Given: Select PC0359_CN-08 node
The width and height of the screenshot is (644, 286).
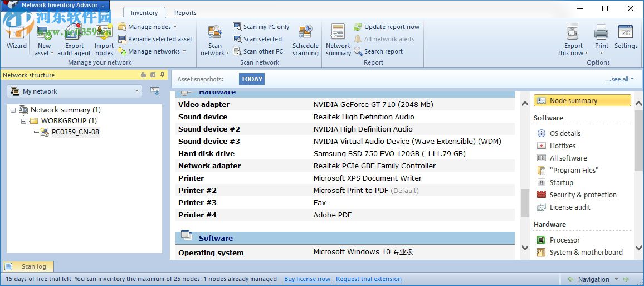Looking at the screenshot, I should click(x=75, y=132).
